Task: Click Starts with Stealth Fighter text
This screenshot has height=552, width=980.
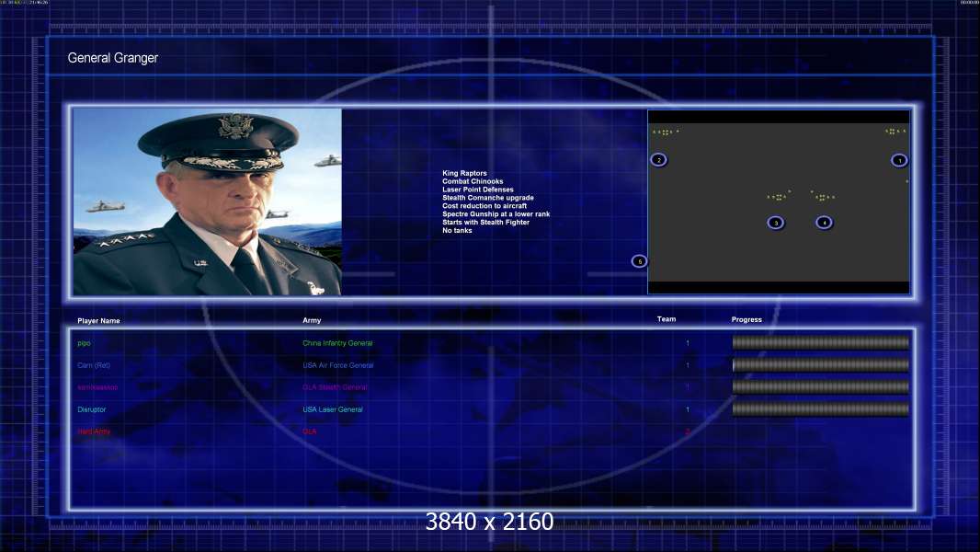Action: coord(485,222)
